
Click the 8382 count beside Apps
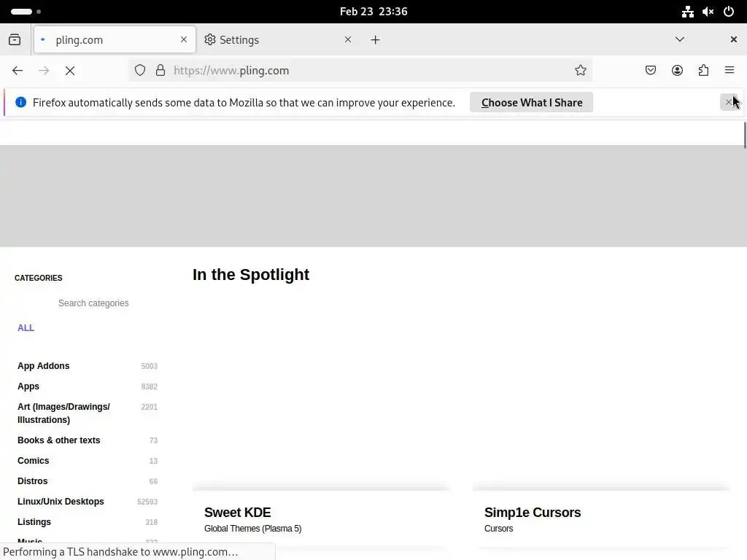(149, 386)
